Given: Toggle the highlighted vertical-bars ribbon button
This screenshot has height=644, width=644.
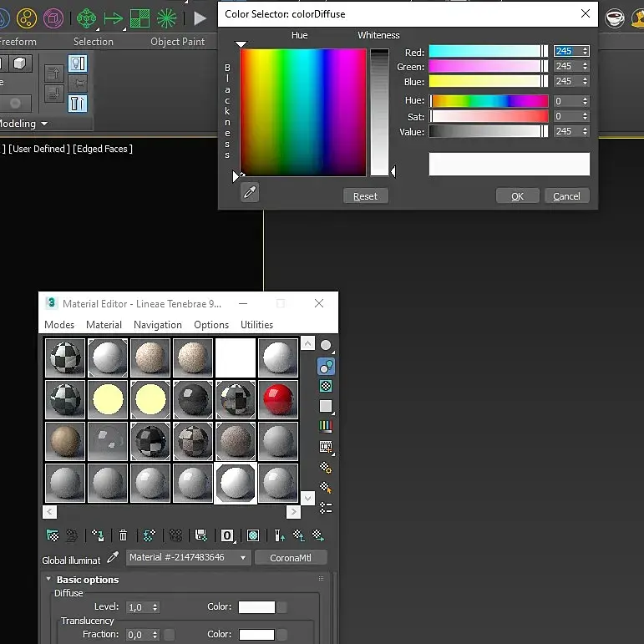Looking at the screenshot, I should tap(78, 103).
